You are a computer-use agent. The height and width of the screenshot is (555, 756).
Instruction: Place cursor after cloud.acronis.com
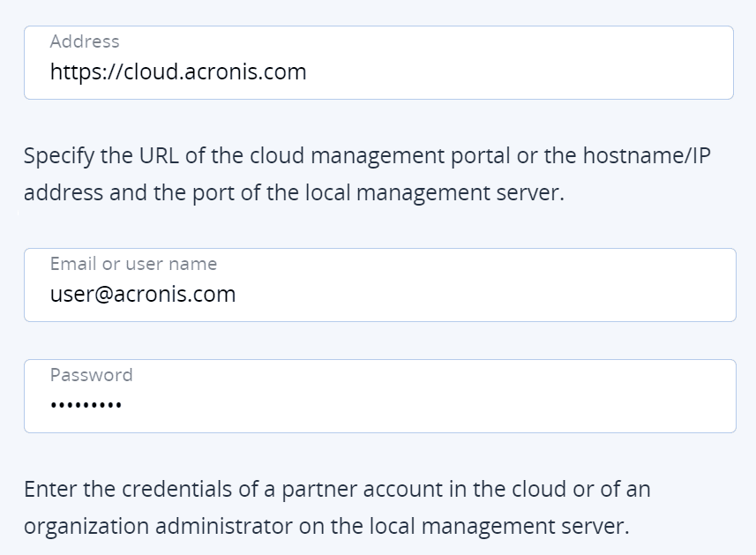coord(309,71)
